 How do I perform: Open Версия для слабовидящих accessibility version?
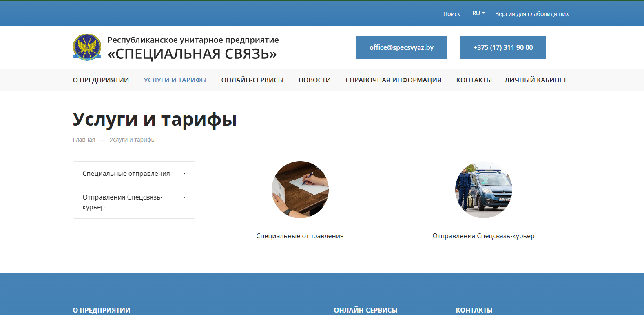(532, 14)
